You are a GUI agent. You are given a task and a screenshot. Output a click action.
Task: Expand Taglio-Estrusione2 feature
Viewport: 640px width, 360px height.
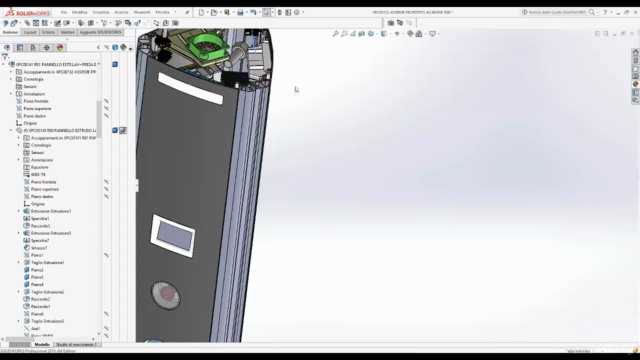[x=18, y=292]
